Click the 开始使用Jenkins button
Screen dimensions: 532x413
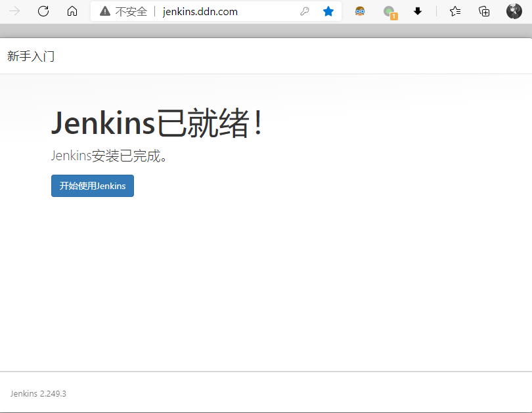93,186
